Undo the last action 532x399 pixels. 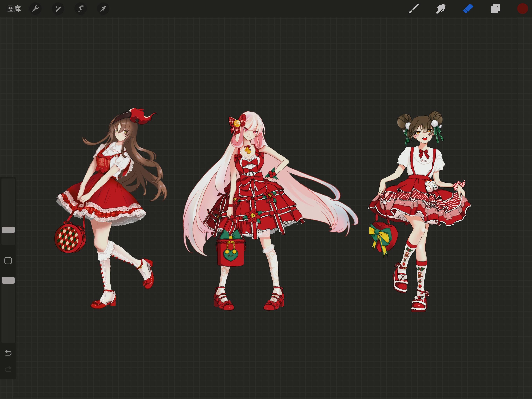pos(8,353)
